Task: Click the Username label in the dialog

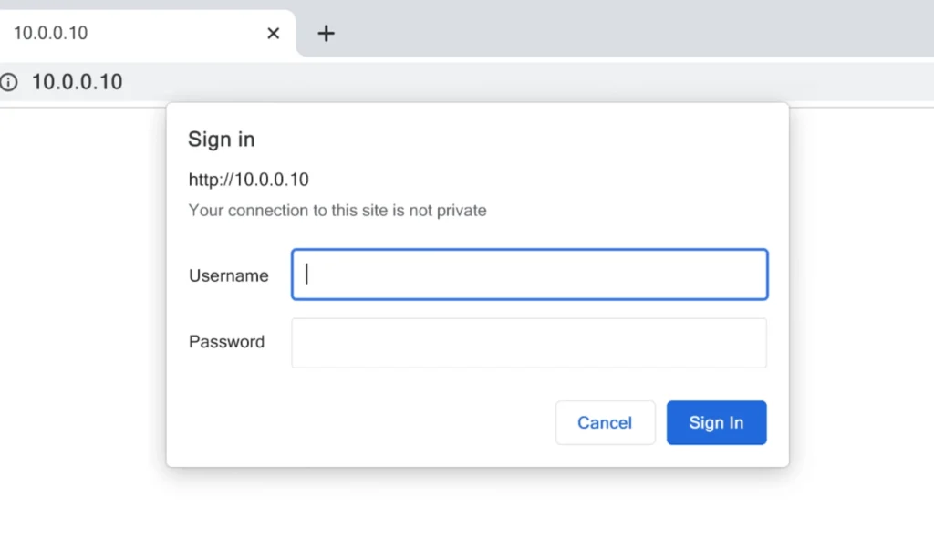Action: click(228, 275)
